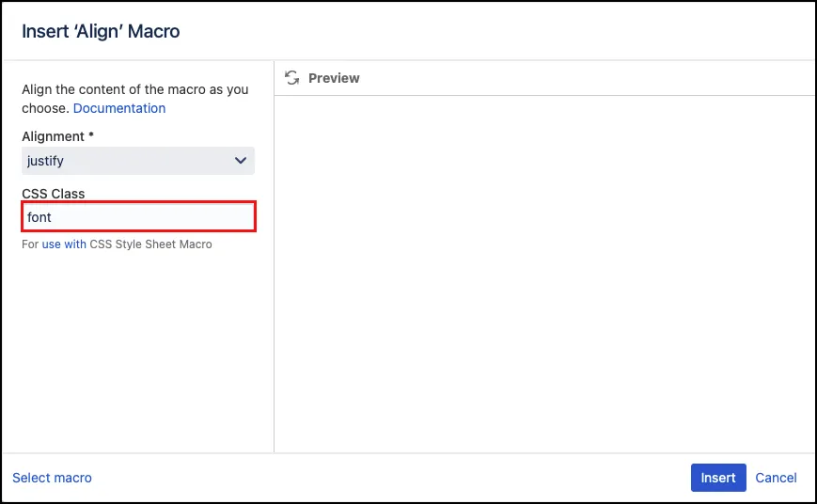Refresh the macro preview icon
Viewport: 817px width, 504px height.
click(x=291, y=78)
